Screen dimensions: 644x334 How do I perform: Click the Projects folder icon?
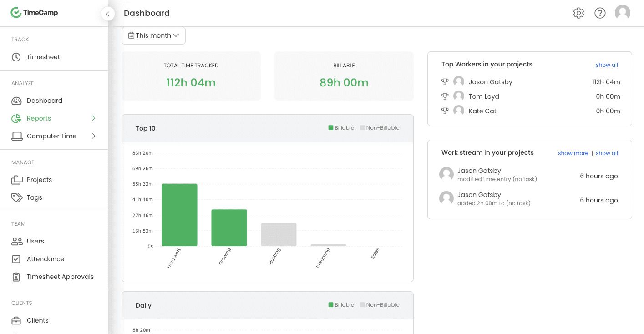click(x=17, y=180)
